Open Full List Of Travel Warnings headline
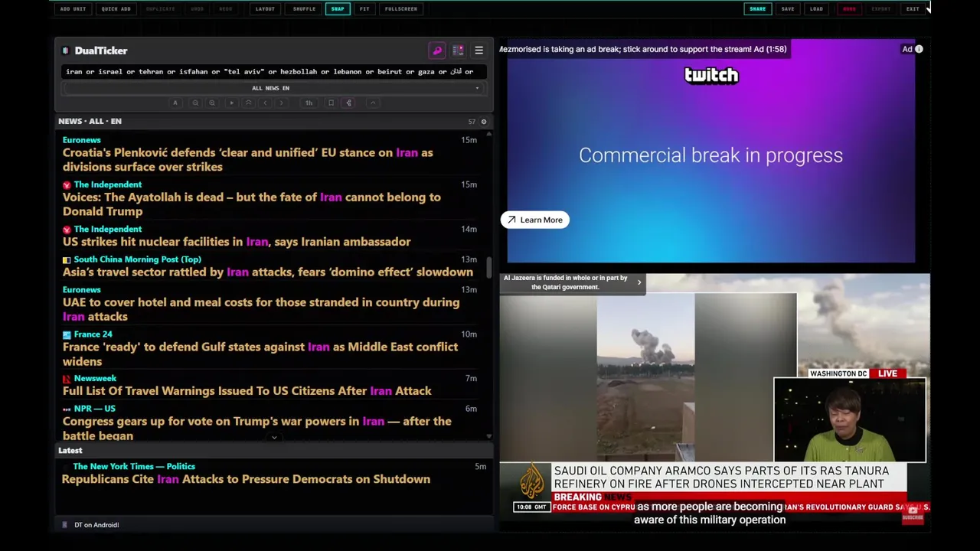 click(247, 391)
